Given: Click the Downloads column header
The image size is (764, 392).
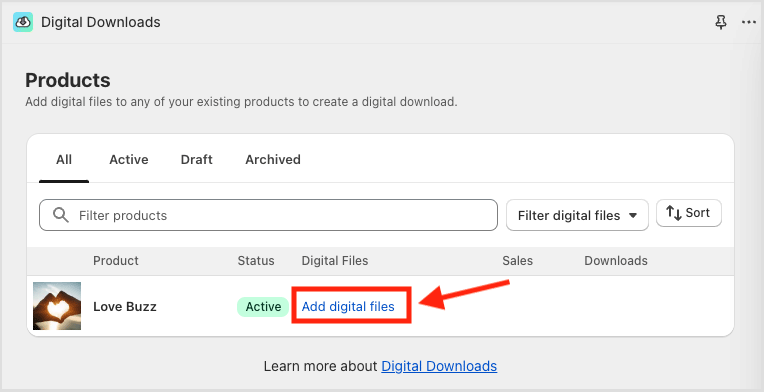Looking at the screenshot, I should coord(616,261).
